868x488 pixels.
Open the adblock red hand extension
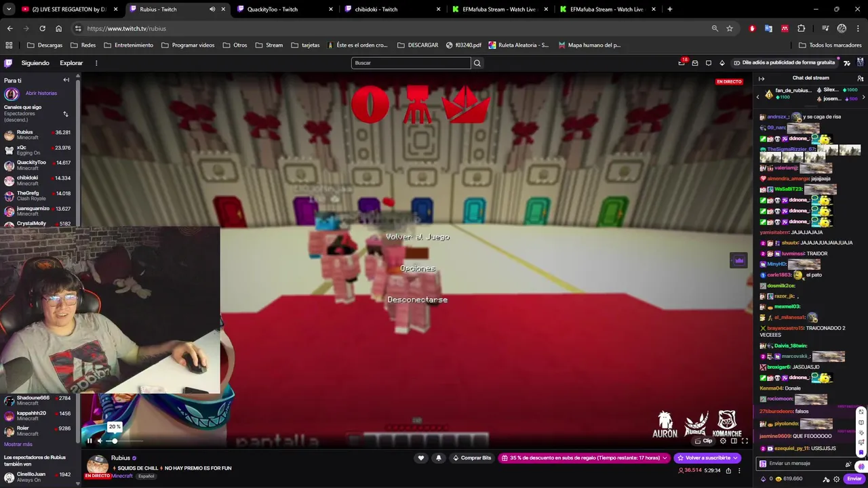pos(752,28)
